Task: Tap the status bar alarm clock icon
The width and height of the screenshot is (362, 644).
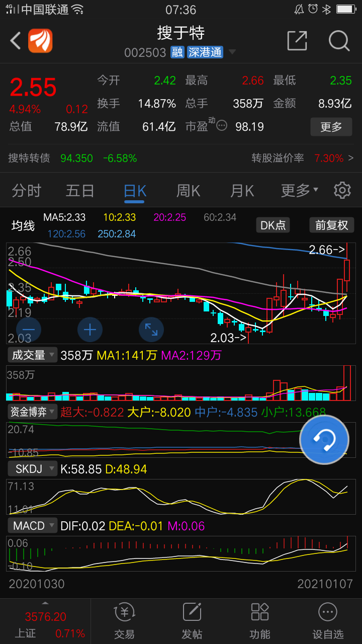Action: [313, 9]
